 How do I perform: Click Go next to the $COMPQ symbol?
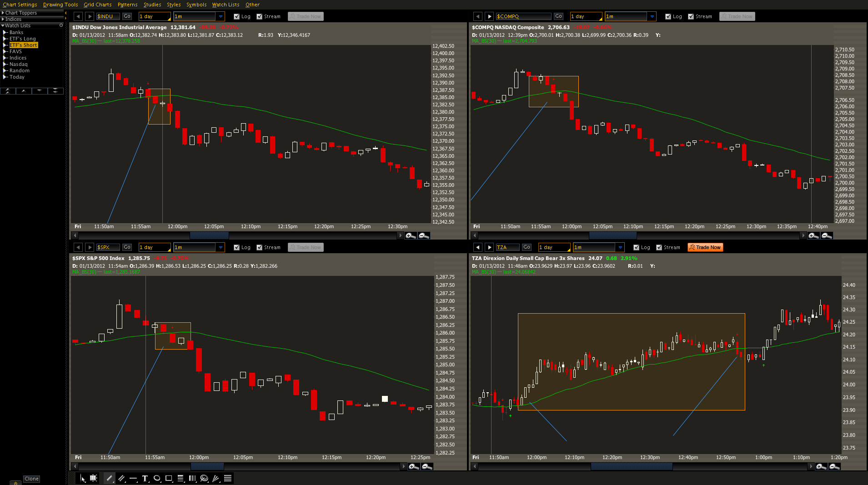click(558, 16)
